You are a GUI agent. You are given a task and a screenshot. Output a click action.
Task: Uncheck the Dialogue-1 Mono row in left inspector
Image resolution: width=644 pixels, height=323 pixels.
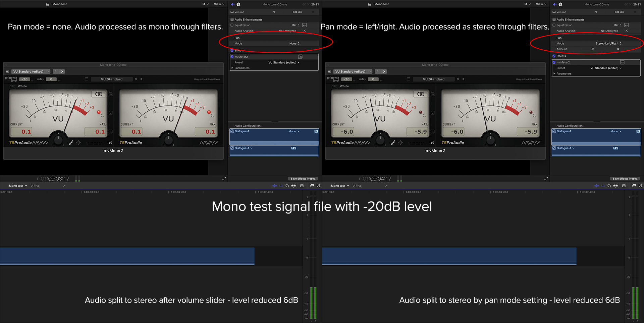pyautogui.click(x=232, y=131)
